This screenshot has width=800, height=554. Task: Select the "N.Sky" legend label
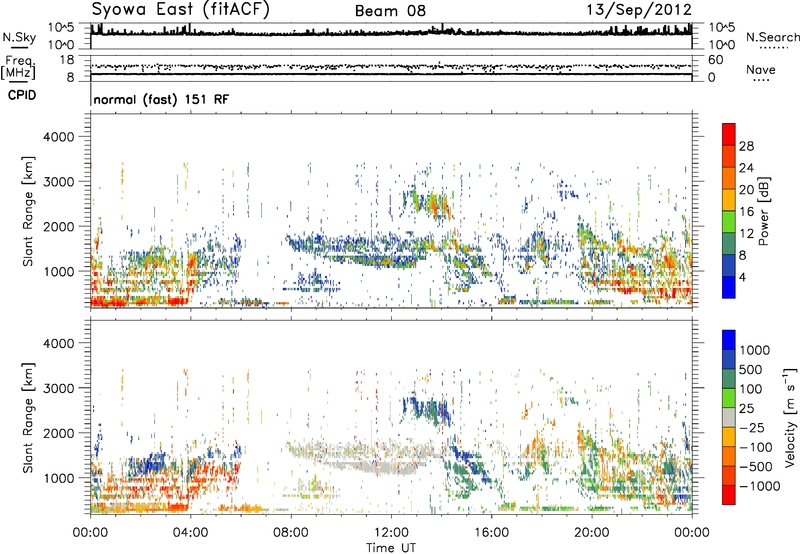pyautogui.click(x=19, y=38)
